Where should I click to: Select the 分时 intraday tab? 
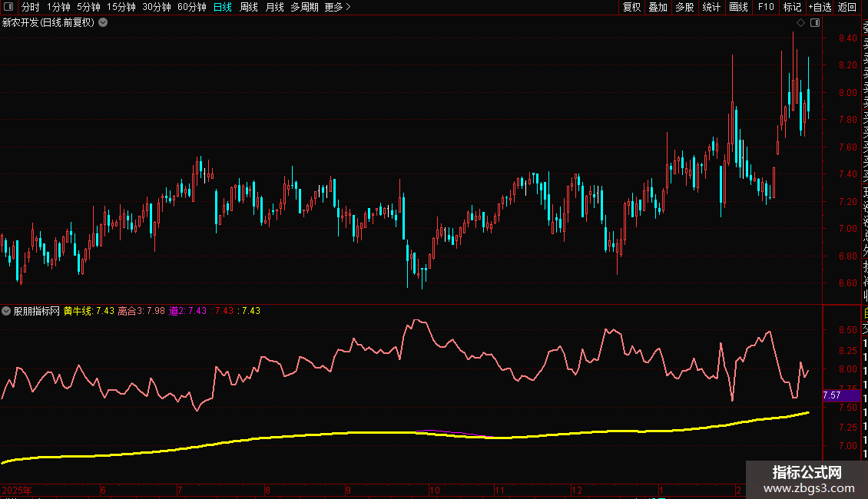(x=30, y=7)
